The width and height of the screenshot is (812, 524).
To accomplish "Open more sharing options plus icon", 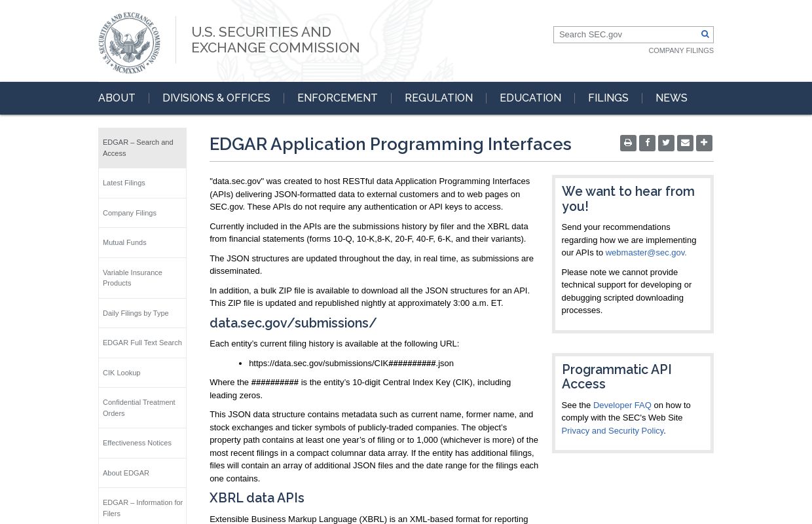I will point(704,143).
